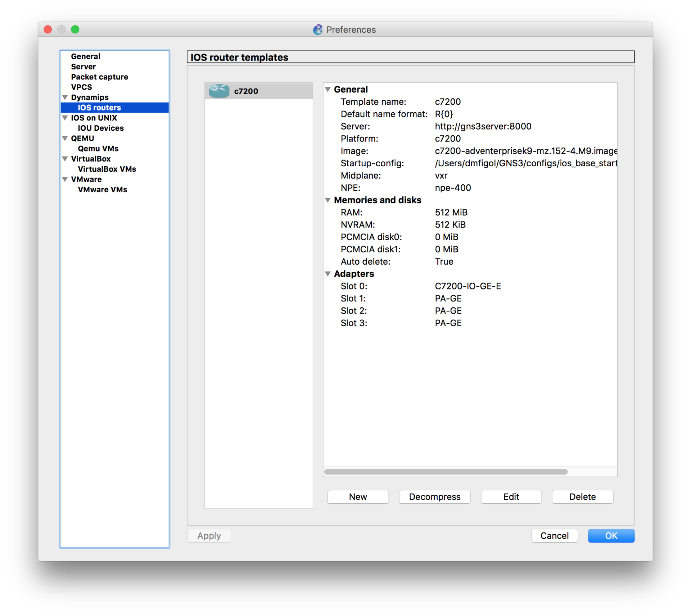Click VirtualBox VMs sidebar icon
The width and height of the screenshot is (691, 616).
107,169
